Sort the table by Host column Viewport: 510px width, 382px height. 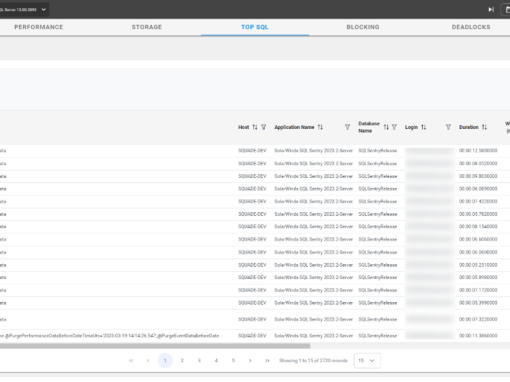click(255, 127)
